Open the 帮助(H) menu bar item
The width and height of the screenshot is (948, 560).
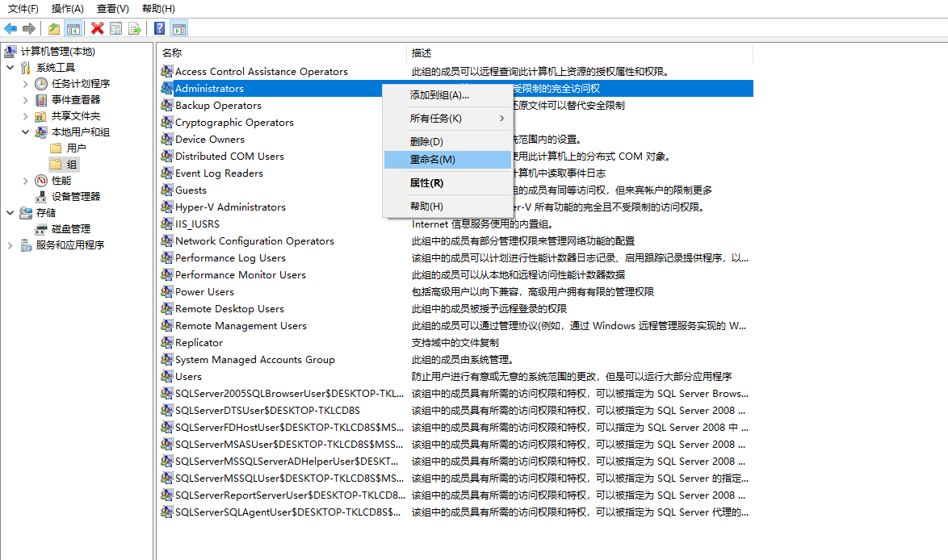tap(158, 8)
